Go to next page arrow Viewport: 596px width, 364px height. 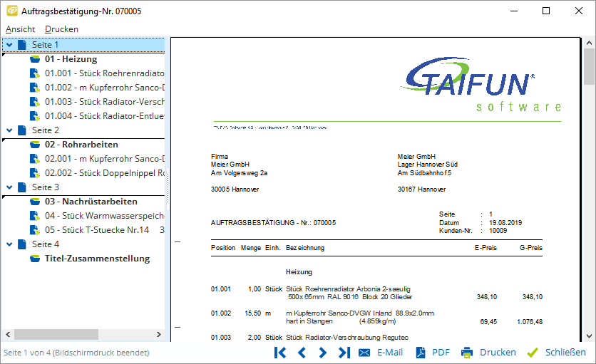pyautogui.click(x=323, y=353)
